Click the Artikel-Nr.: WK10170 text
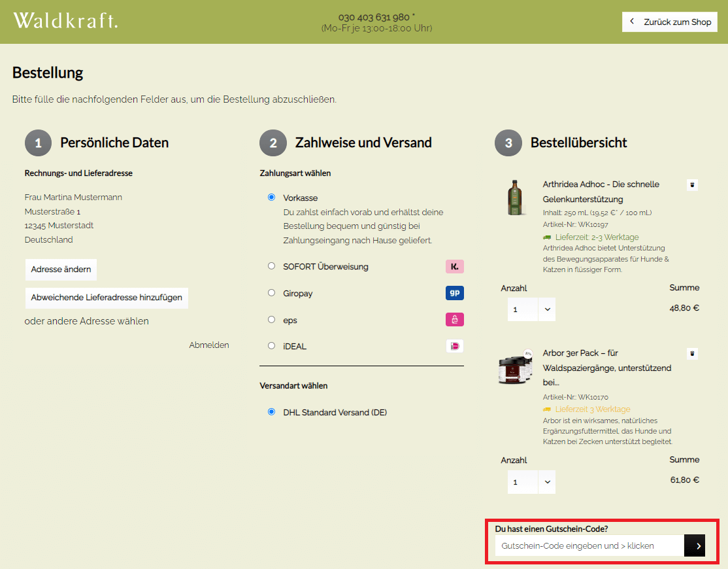Screen dimensions: 728x569 coord(575,397)
